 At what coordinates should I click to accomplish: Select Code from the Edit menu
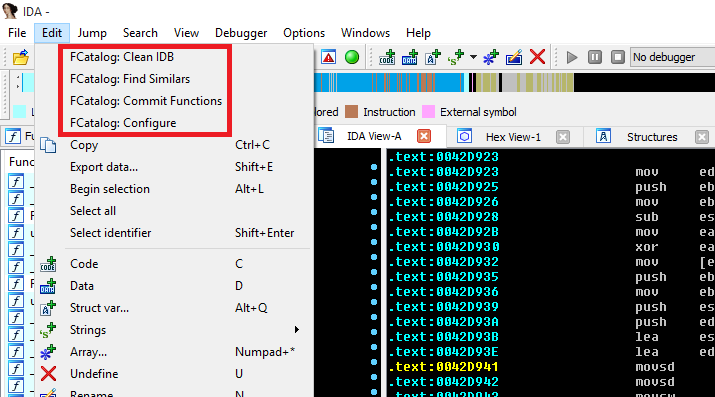tap(174, 264)
